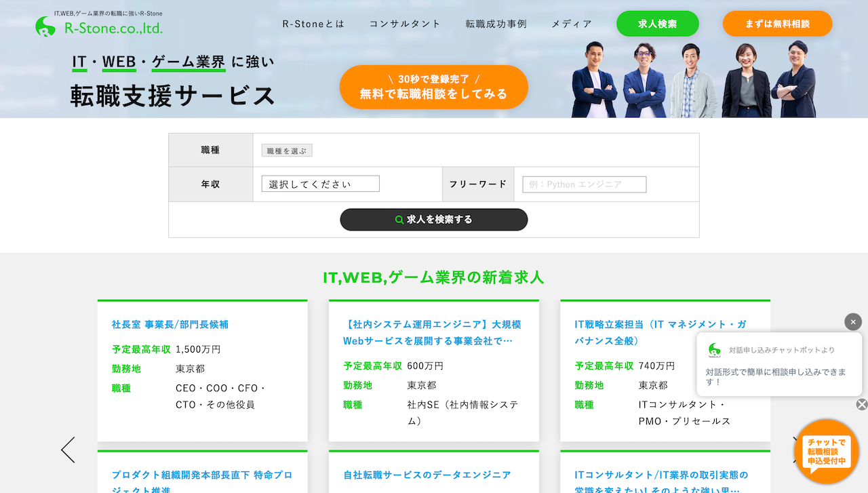868x493 pixels.
Task: Click the chatbot avatar icon in popup
Action: click(714, 350)
